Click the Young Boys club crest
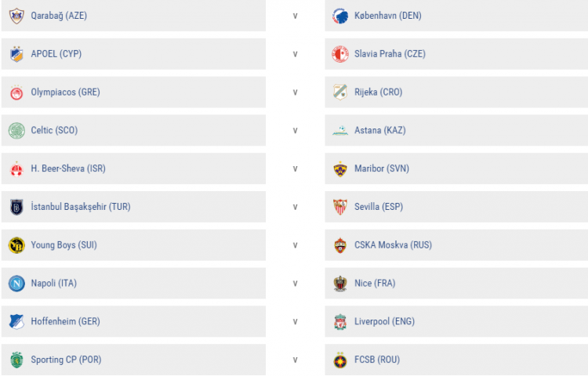This screenshot has height=376, width=588. [16, 245]
